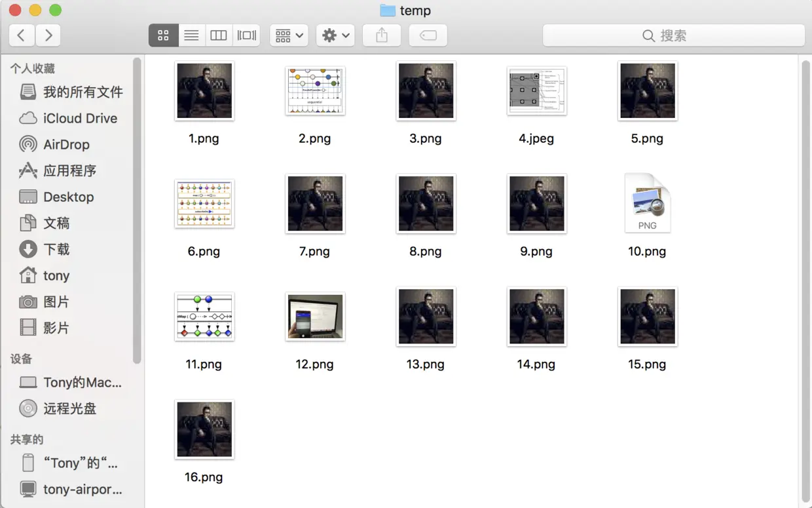Screen dimensions: 812x508
Task: Select the 8.png thumbnail
Action: point(426,203)
